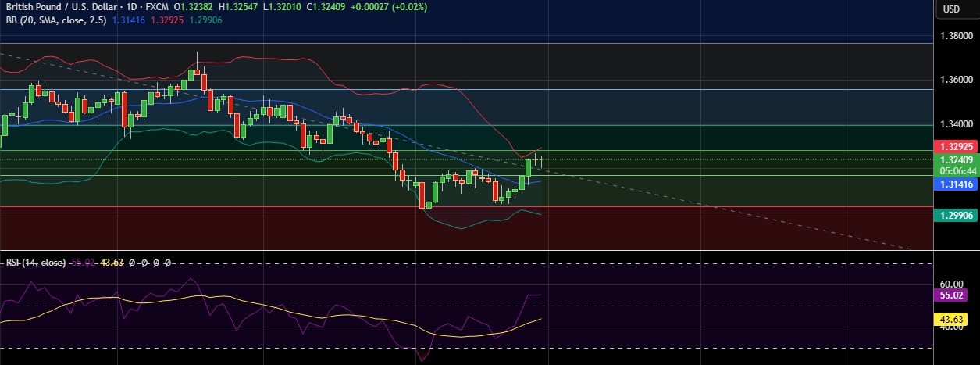Click the yellow 43.63 value in RSI legend
This screenshot has width=980, height=365.
[113, 263]
